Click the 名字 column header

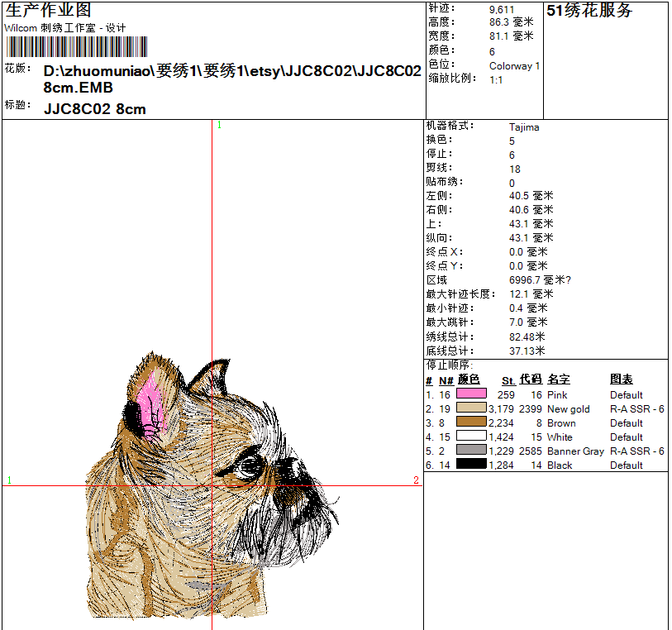coord(559,379)
